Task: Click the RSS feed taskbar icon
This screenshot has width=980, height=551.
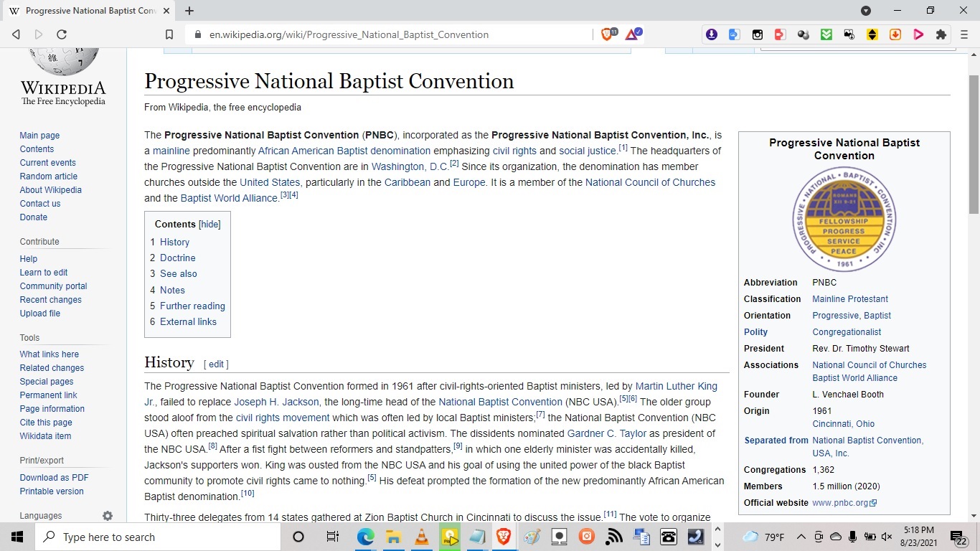Action: 615,537
